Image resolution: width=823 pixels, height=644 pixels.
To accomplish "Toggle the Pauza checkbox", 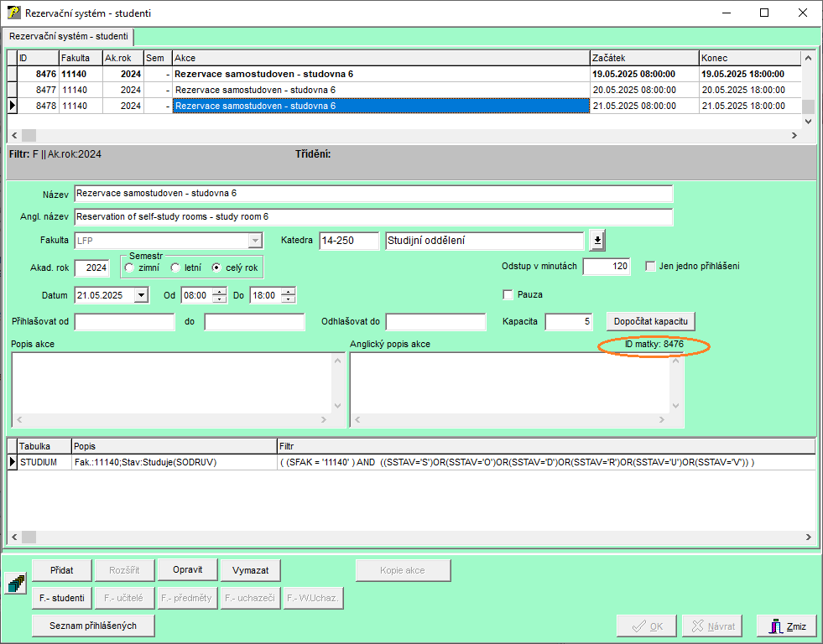I will pos(507,295).
